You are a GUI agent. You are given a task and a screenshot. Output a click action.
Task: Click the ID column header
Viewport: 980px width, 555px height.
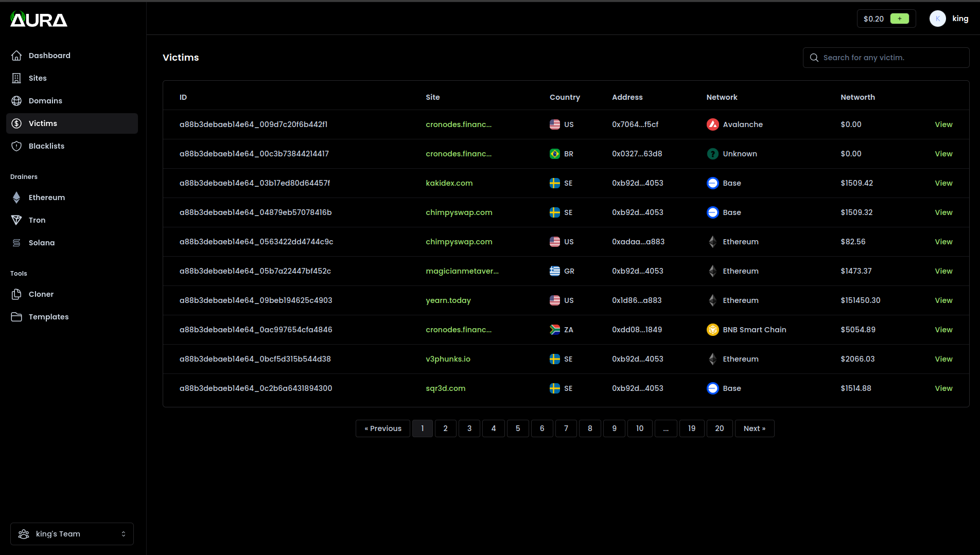(x=183, y=97)
